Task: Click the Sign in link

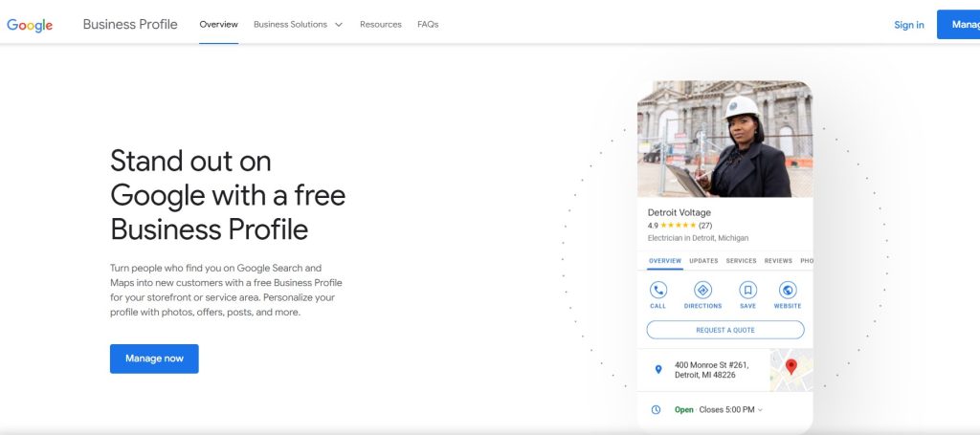Action: click(909, 25)
